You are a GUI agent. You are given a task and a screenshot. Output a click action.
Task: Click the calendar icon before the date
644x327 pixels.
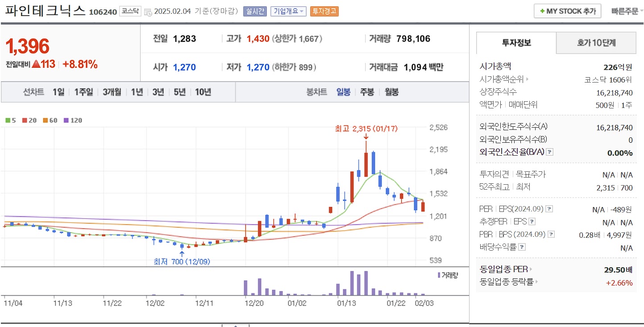click(148, 12)
